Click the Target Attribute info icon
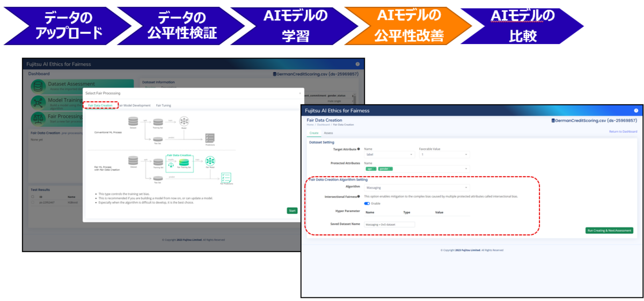Image resolution: width=644 pixels, height=301 pixels. (358, 149)
